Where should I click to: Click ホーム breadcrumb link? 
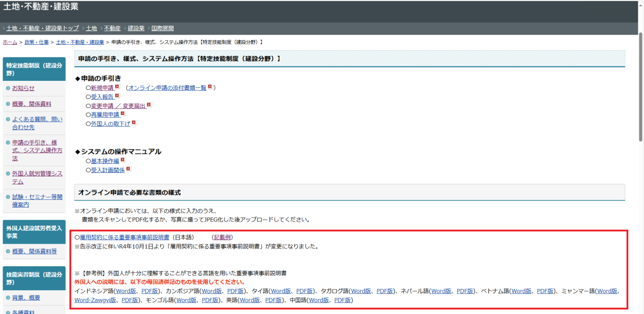pyautogui.click(x=10, y=42)
